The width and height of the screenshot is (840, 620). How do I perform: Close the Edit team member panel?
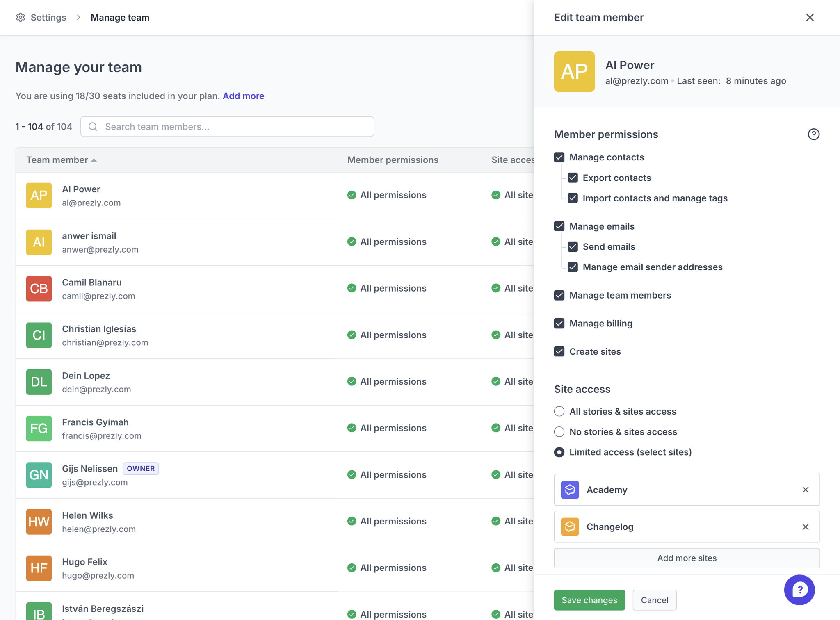pyautogui.click(x=810, y=18)
